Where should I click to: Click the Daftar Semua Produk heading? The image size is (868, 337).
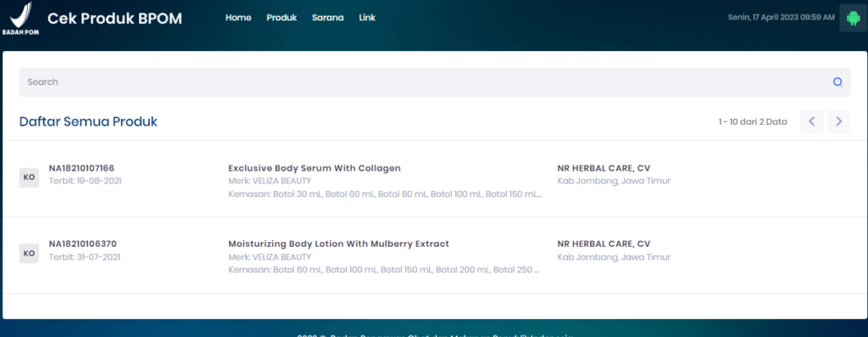coord(88,121)
